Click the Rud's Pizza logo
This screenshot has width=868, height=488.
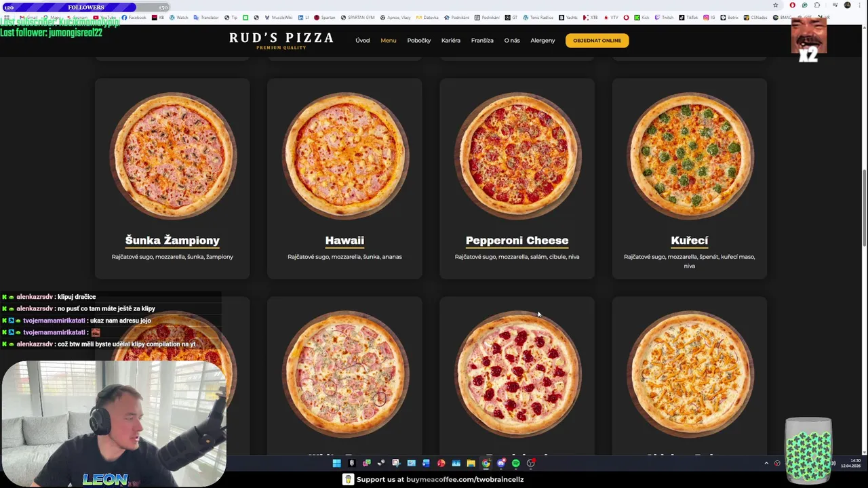pos(281,40)
